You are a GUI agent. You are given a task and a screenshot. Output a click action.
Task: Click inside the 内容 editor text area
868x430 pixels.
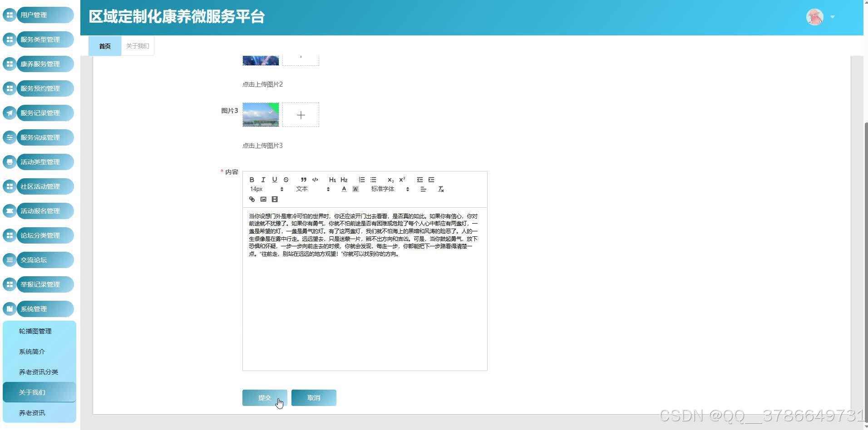pyautogui.click(x=365, y=289)
